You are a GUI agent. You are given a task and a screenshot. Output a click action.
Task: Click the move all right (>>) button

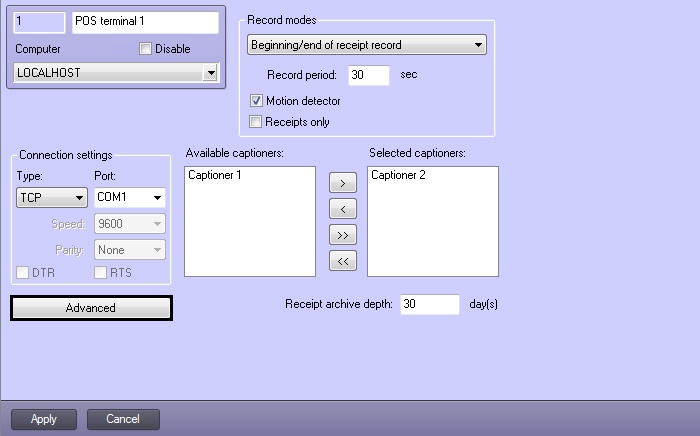[342, 236]
